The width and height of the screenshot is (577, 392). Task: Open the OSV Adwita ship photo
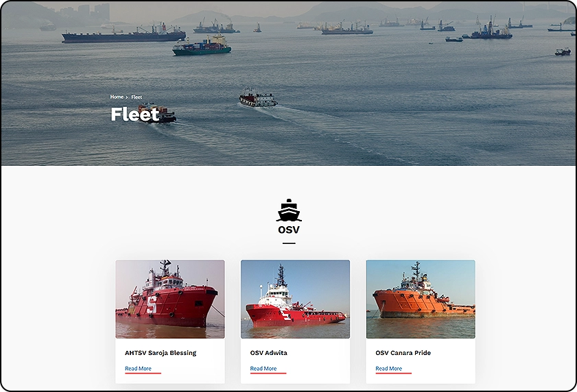coord(296,299)
